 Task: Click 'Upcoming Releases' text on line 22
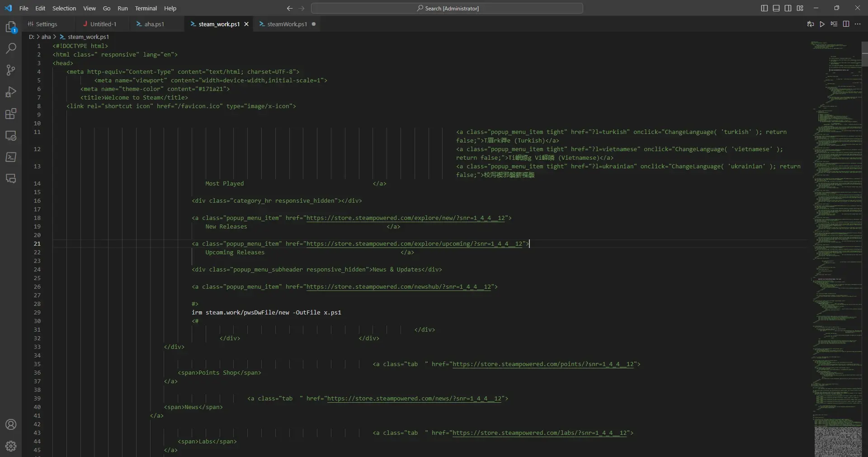coord(235,252)
